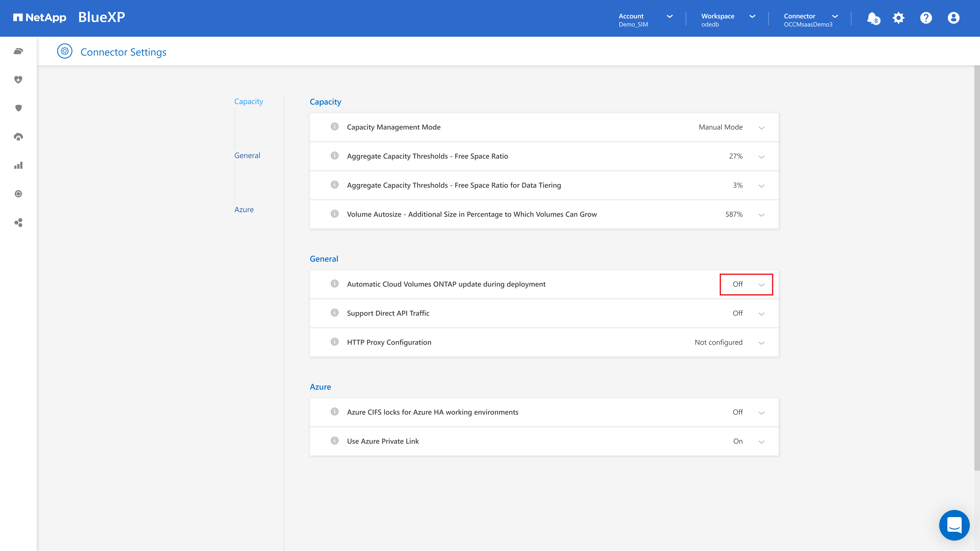Navigate to Azure settings section
The height and width of the screenshot is (551, 980).
tap(244, 209)
